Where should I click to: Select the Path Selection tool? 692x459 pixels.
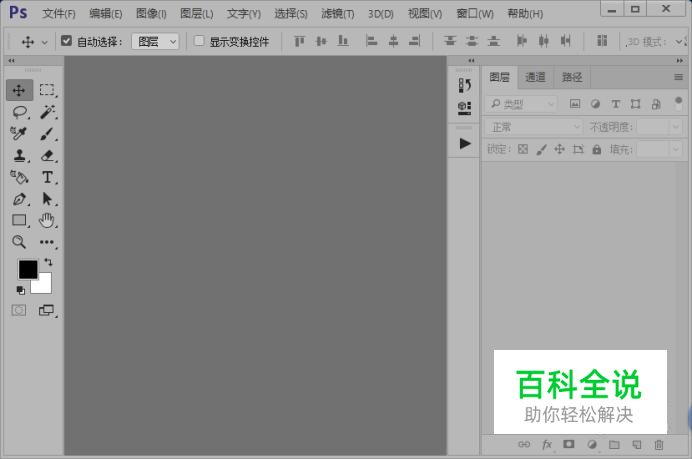pos(47,199)
